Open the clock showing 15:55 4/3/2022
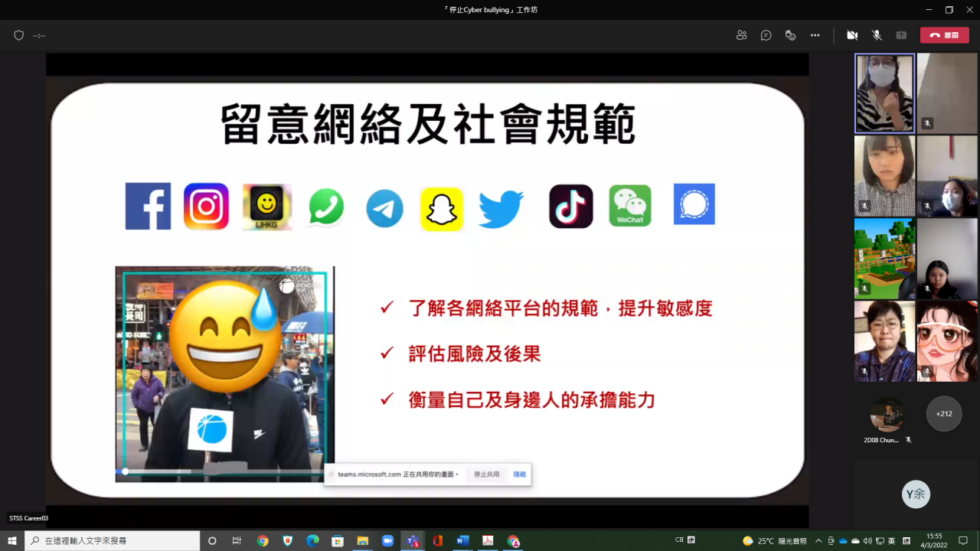The height and width of the screenshot is (551, 980). 935,540
